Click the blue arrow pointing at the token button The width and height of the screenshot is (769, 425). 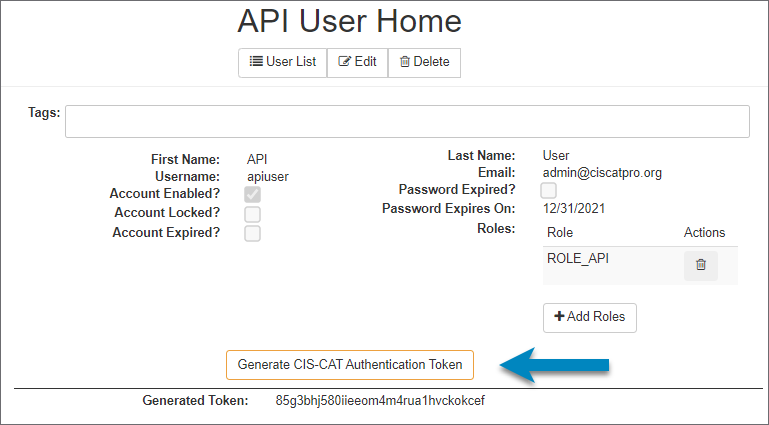tap(553, 365)
